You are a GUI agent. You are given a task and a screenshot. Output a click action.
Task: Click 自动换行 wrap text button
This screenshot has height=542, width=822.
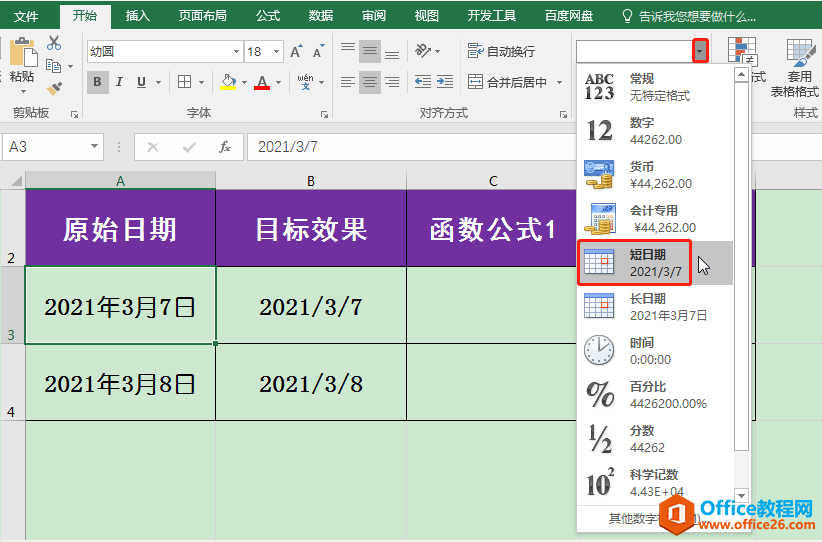(x=501, y=51)
